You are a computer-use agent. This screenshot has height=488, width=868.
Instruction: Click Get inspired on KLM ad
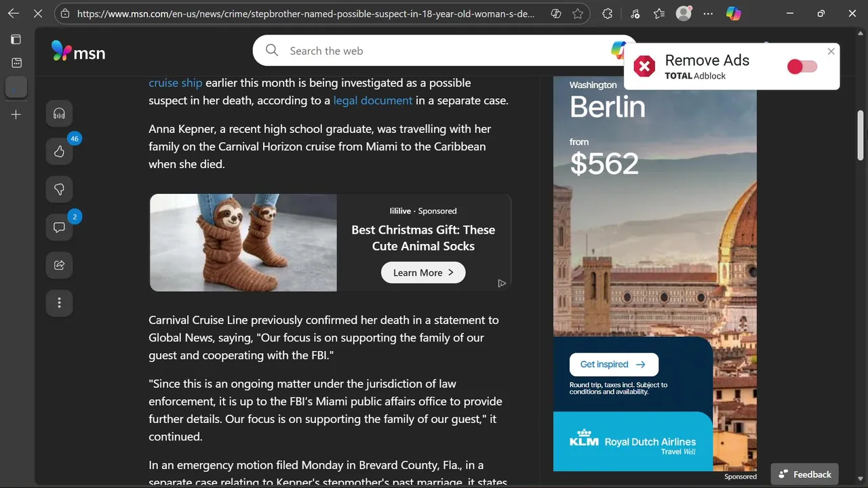[614, 364]
